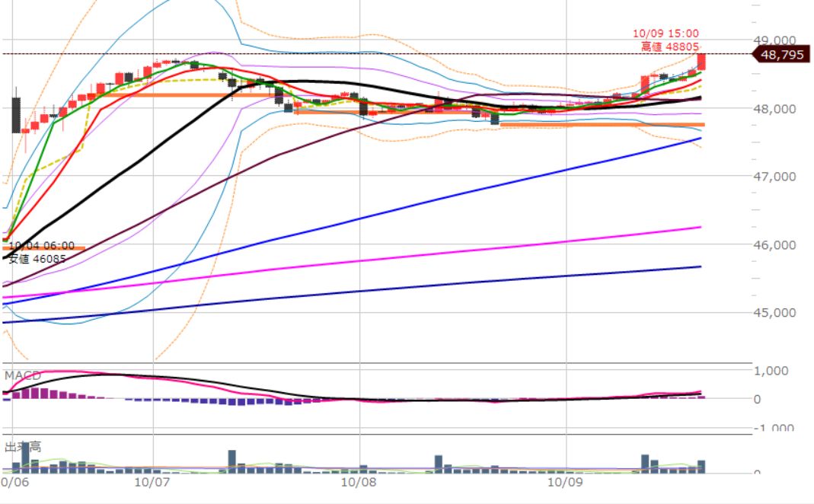Viewport: 814px width, 504px height.
Task: Click the 10/09 date axis label
Action: click(x=565, y=482)
